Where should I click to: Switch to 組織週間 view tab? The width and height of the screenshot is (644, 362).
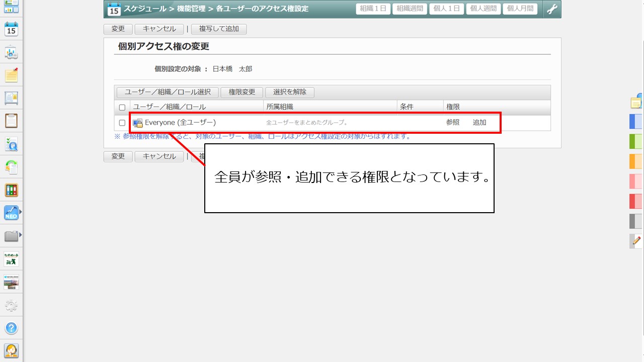pyautogui.click(x=409, y=9)
